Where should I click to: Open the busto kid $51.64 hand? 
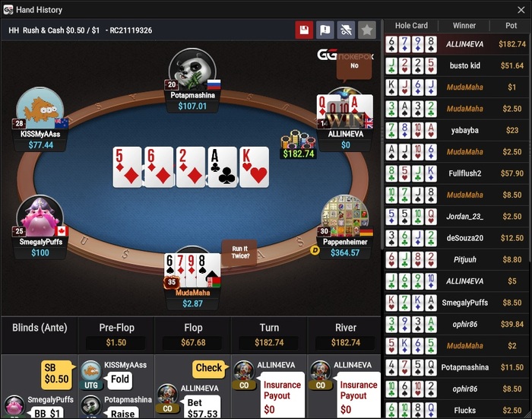tap(456, 65)
